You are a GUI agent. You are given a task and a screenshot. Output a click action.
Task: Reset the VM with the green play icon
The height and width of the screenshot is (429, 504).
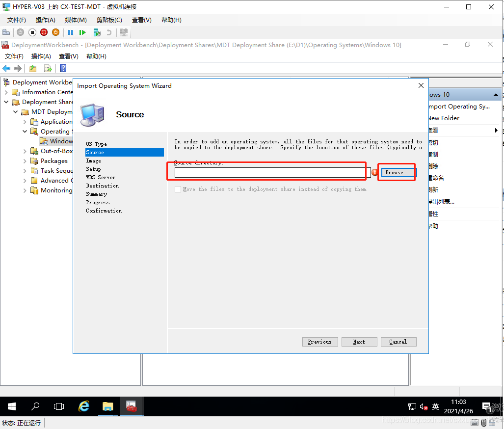pos(82,32)
